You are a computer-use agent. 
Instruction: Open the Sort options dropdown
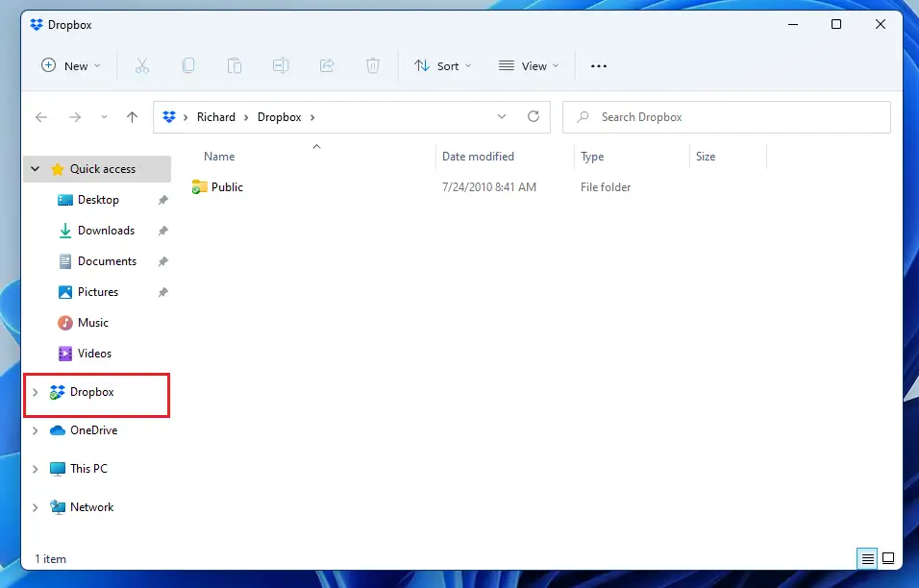[442, 65]
